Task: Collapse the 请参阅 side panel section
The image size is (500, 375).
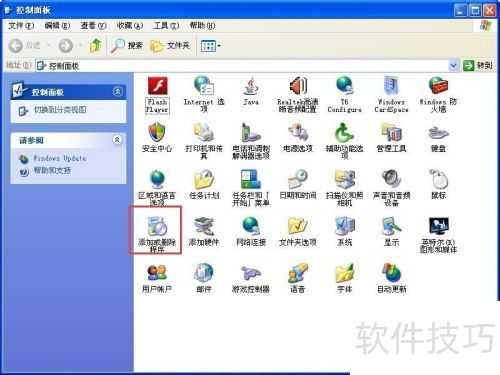Action: coord(117,140)
